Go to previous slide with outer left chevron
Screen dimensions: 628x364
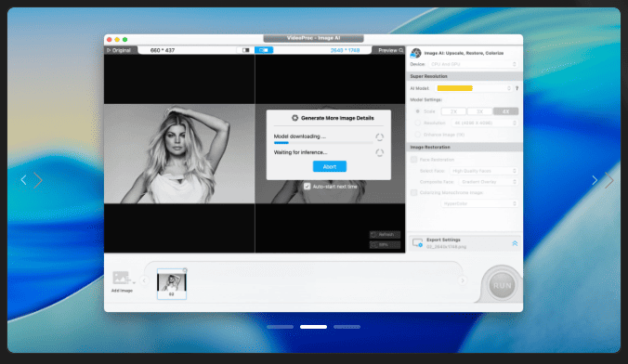[23, 180]
